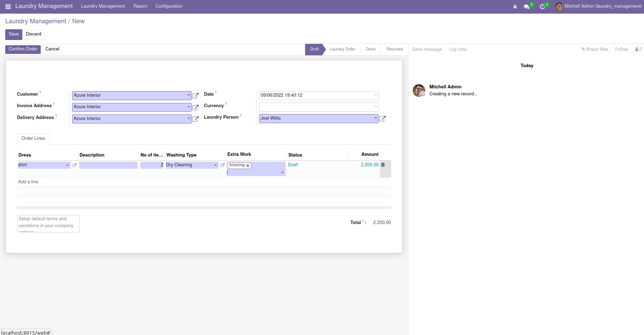This screenshot has height=335, width=644.
Task: Show followers count icon in chatter
Action: pyautogui.click(x=638, y=49)
